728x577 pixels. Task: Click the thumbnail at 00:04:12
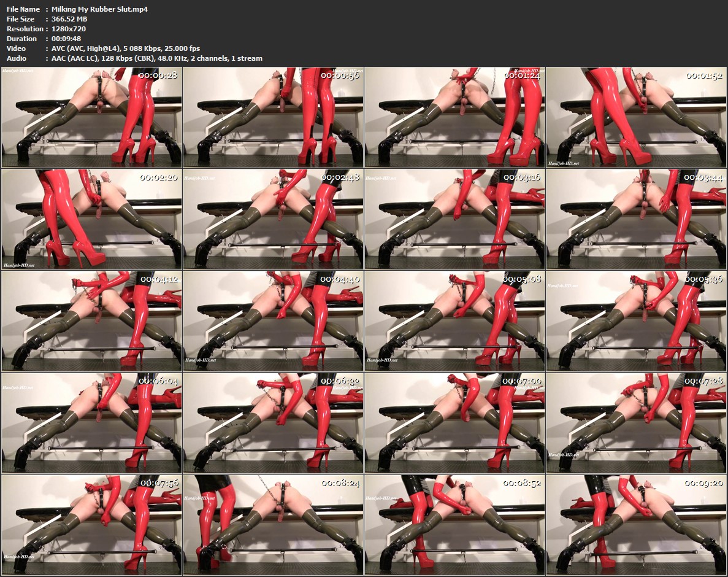92,320
